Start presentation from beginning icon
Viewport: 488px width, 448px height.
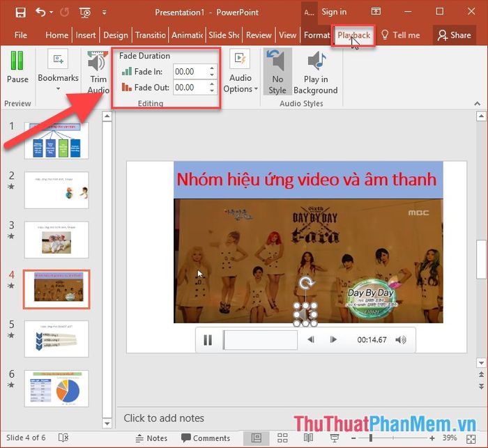click(85, 13)
